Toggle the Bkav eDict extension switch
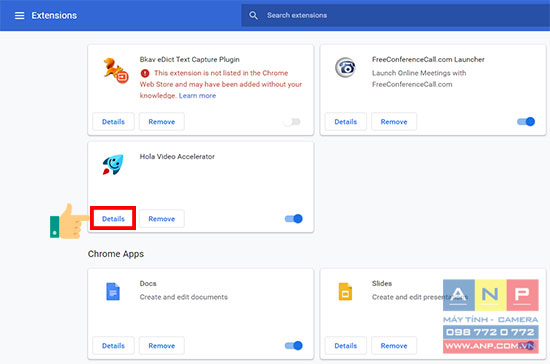 (292, 122)
